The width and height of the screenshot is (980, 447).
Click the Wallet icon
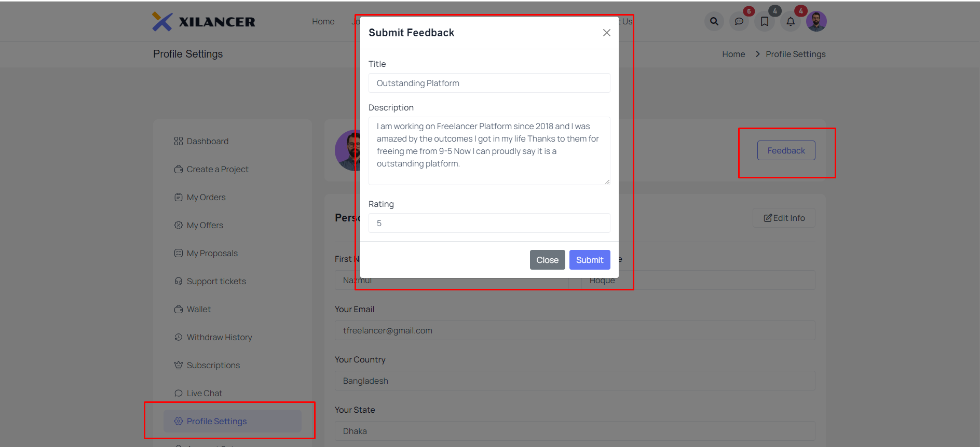(x=179, y=309)
